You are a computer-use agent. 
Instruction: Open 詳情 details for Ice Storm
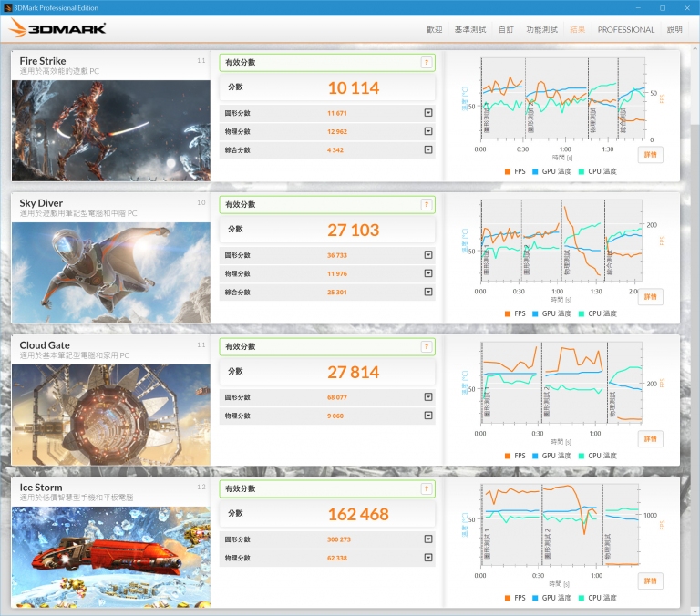click(651, 581)
